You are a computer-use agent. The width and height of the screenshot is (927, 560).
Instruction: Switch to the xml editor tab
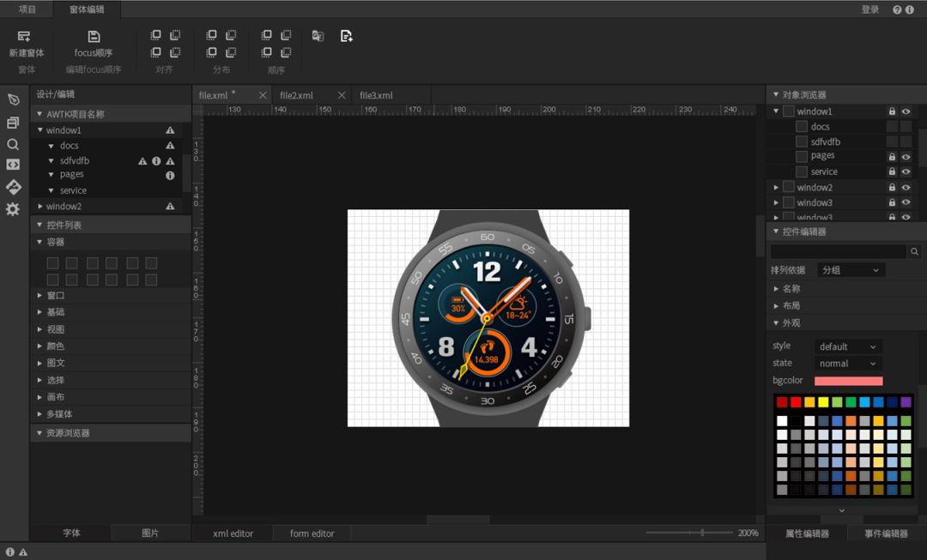coord(233,533)
